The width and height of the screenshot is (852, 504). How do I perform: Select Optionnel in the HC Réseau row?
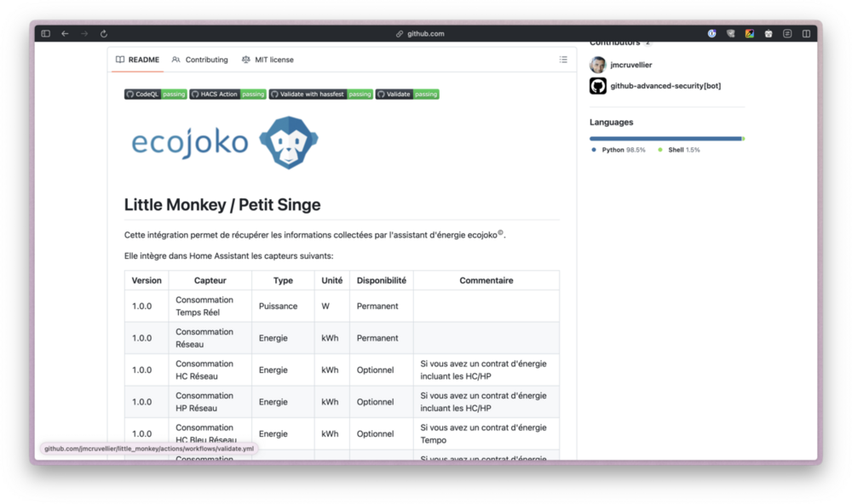coord(382,369)
